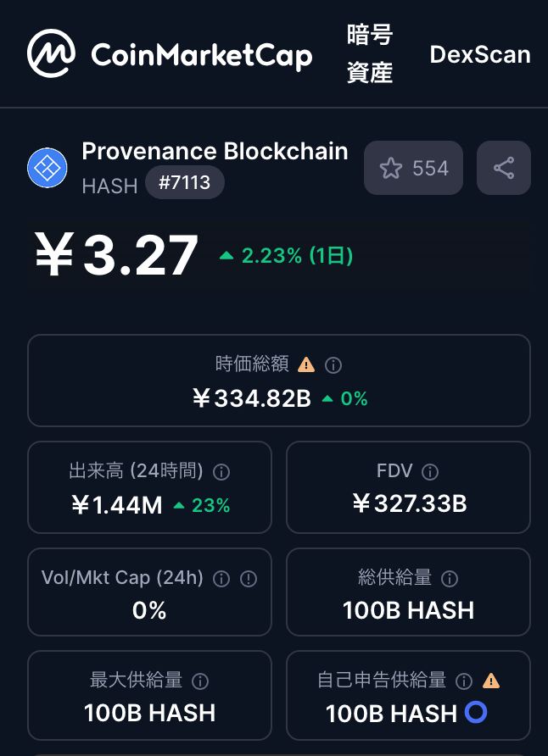The width and height of the screenshot is (548, 756).
Task: Click the info icon beside 自己申告供給量
Action: (464, 681)
